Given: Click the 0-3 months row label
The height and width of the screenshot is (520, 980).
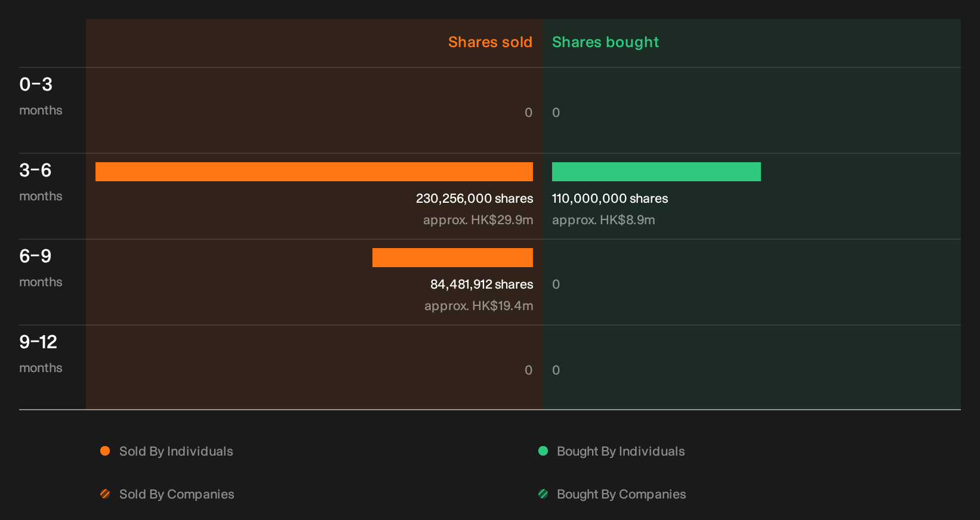Looking at the screenshot, I should [x=41, y=96].
